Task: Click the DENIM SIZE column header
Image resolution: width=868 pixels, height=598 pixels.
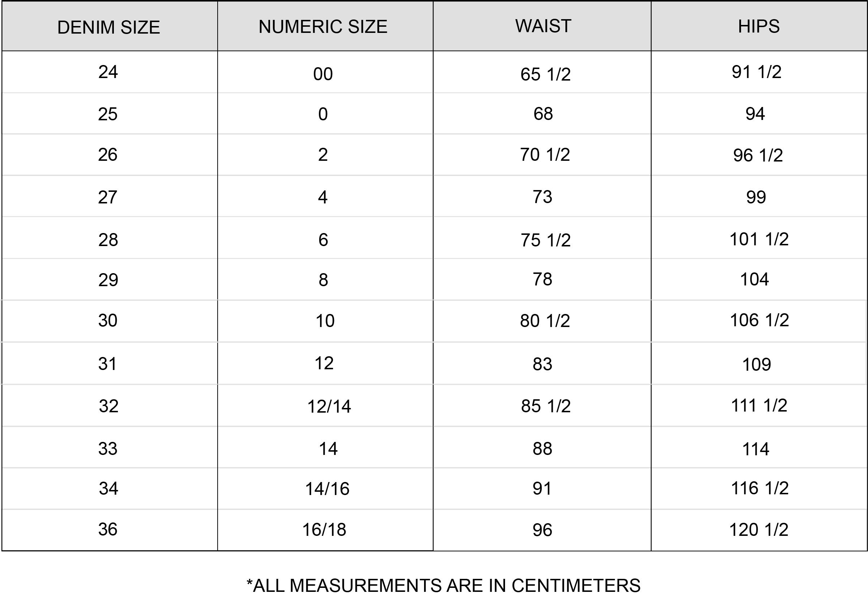Action: click(109, 27)
